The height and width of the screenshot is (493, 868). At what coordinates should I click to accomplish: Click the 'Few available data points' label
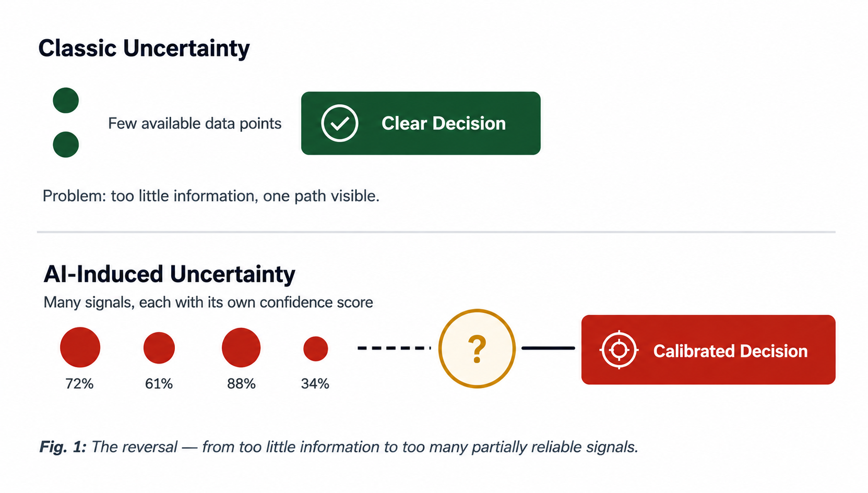click(x=195, y=124)
